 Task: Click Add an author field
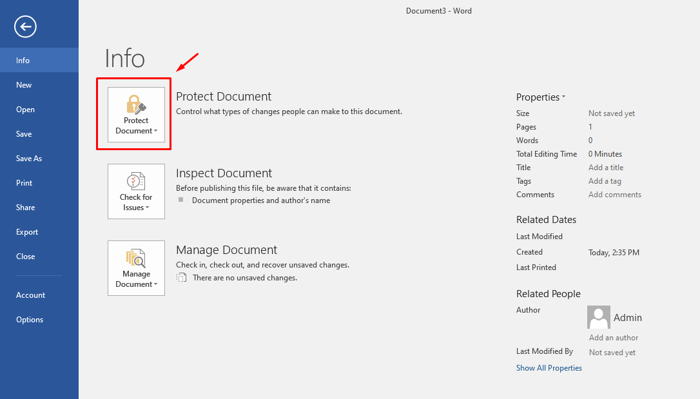coord(613,338)
